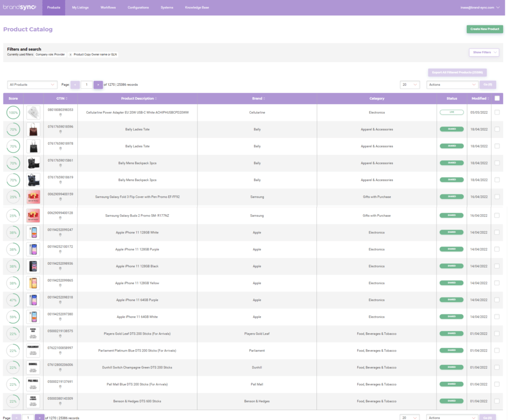This screenshot has width=508, height=420.
Task: Click the Create New Product button
Action: tap(485, 29)
